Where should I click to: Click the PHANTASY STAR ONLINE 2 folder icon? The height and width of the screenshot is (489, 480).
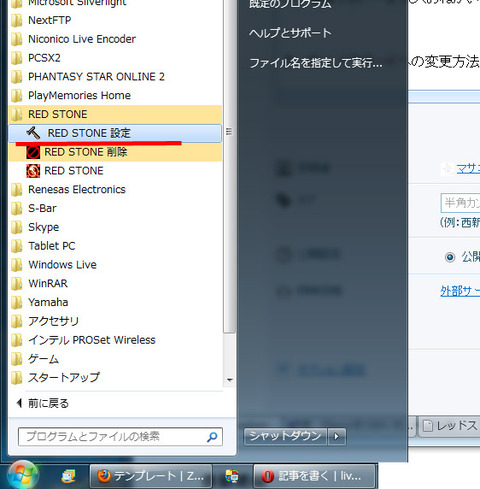(16, 77)
